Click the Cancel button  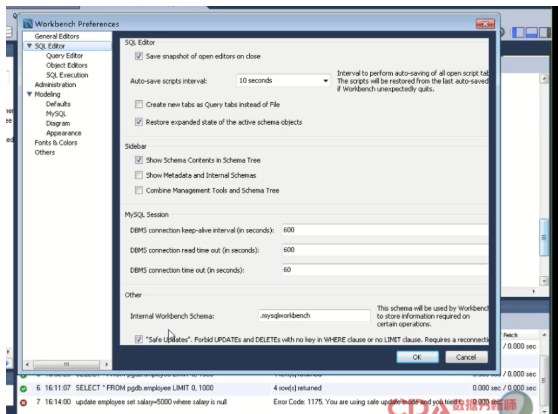pyautogui.click(x=466, y=357)
